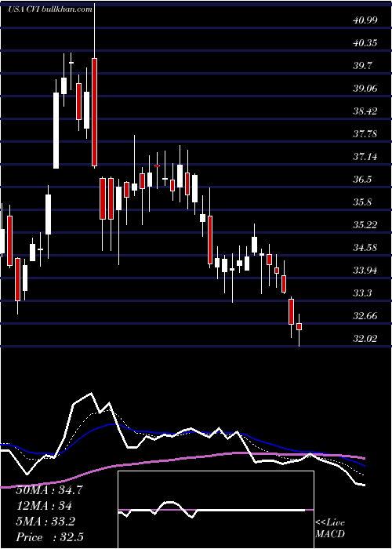Click the '50MA : 34.7' legend text

49,490
